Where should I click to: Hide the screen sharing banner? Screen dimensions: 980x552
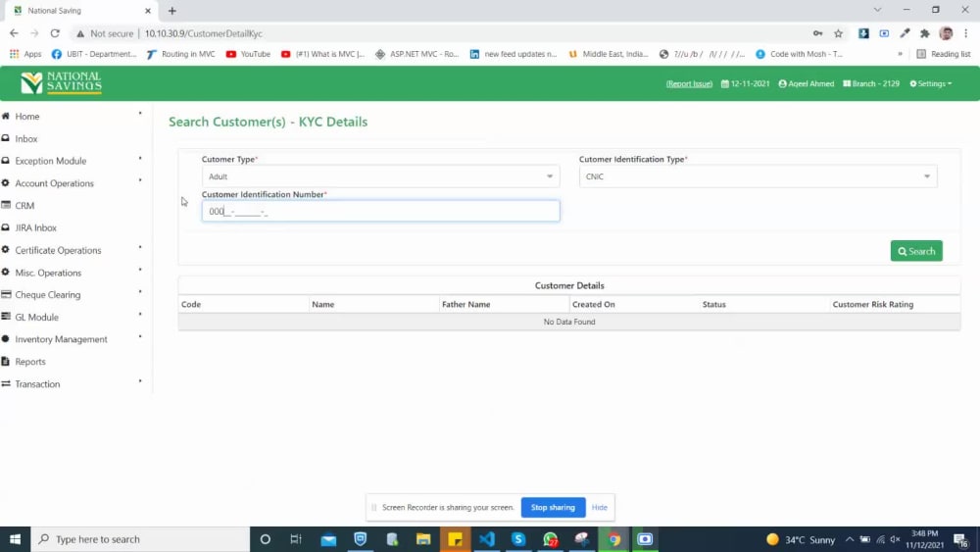pyautogui.click(x=600, y=508)
